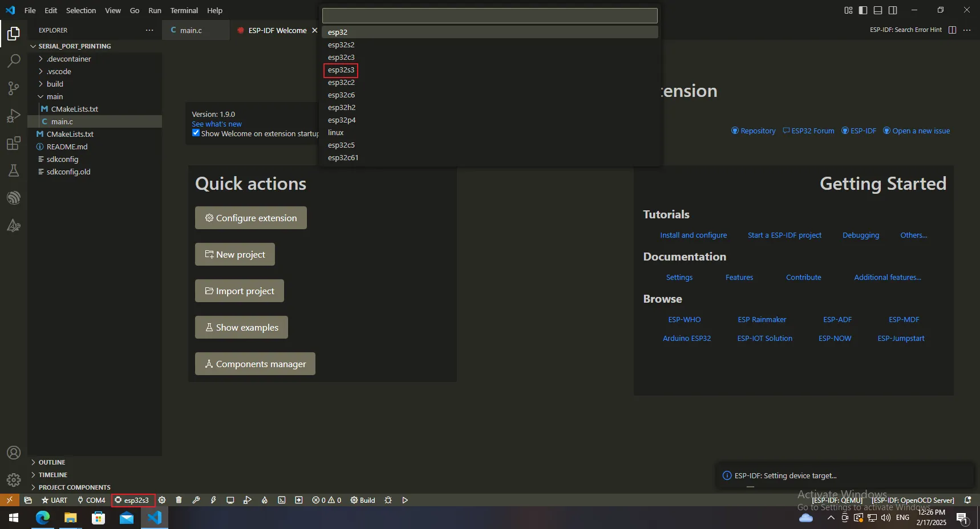Click the ESP-IDF flash (lightning) status icon
The width and height of the screenshot is (980, 529).
click(213, 500)
